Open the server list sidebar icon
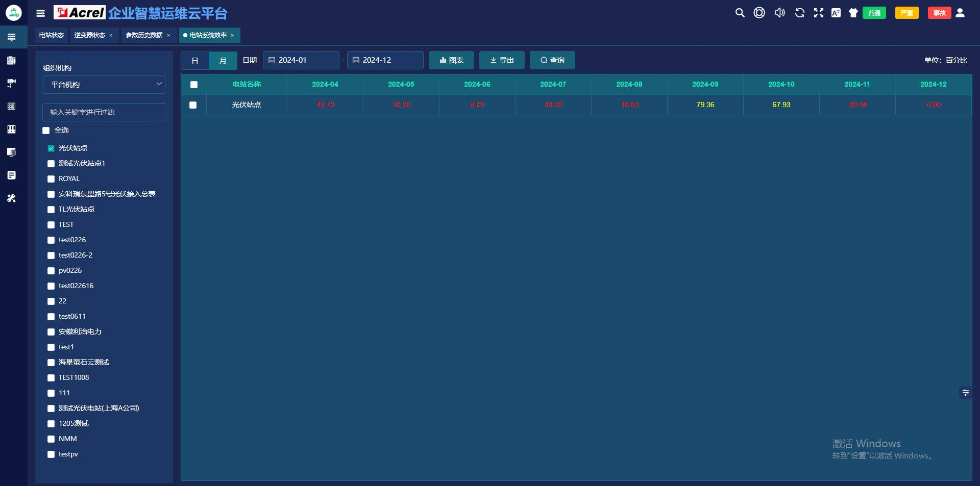980x486 pixels. click(x=11, y=106)
